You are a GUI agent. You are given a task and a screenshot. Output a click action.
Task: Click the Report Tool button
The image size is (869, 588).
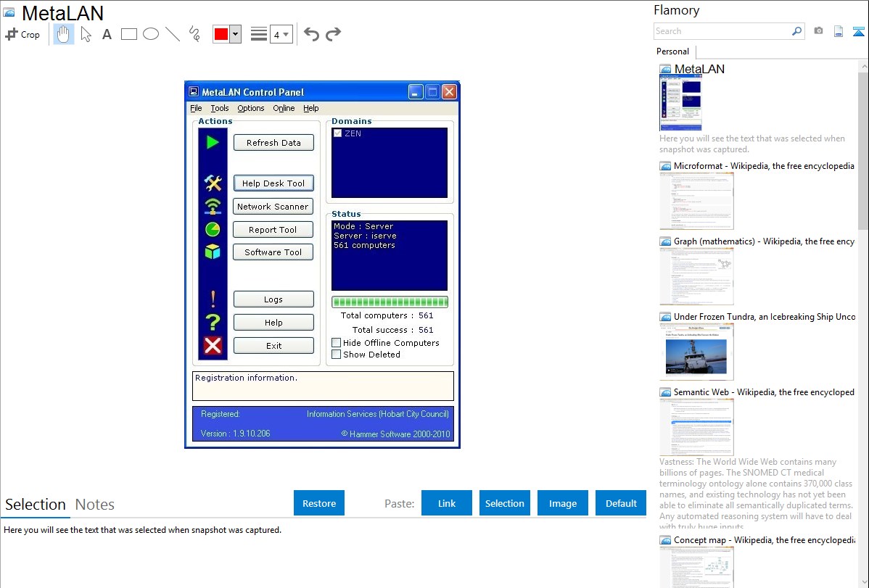tap(273, 229)
